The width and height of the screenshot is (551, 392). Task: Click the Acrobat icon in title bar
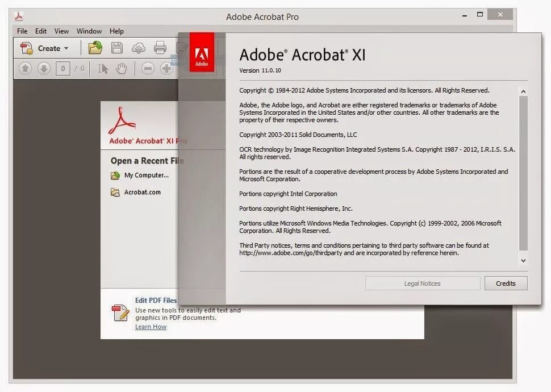pos(19,16)
